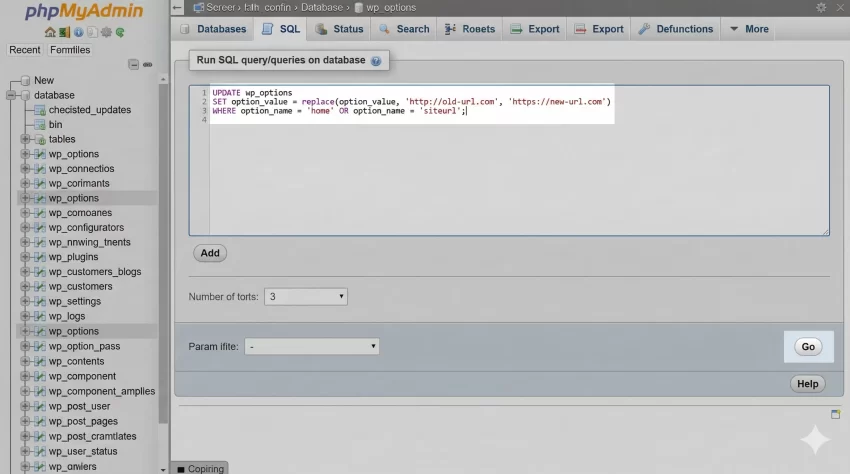Expand the wp_customers_blogs node
The width and height of the screenshot is (850, 474).
[25, 272]
